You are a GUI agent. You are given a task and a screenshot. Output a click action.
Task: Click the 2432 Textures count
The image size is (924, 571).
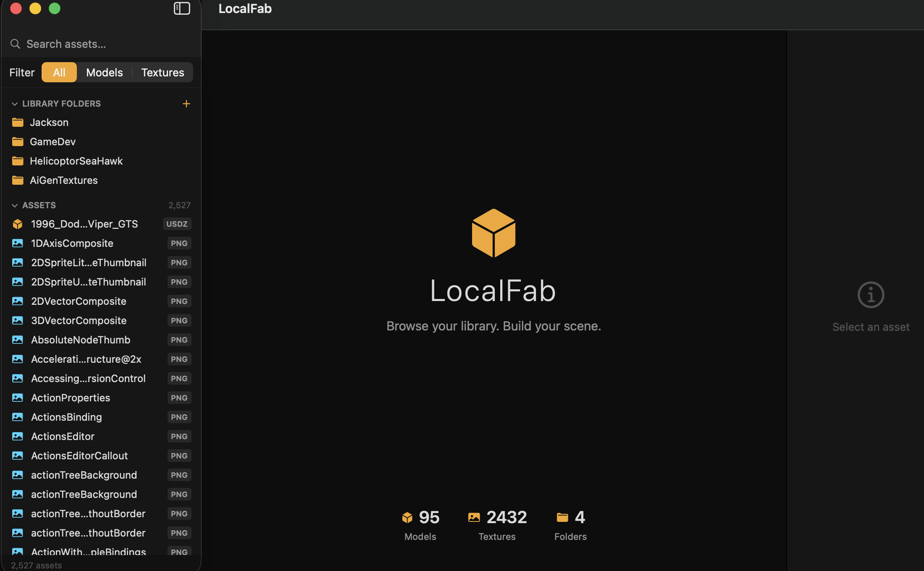507,517
